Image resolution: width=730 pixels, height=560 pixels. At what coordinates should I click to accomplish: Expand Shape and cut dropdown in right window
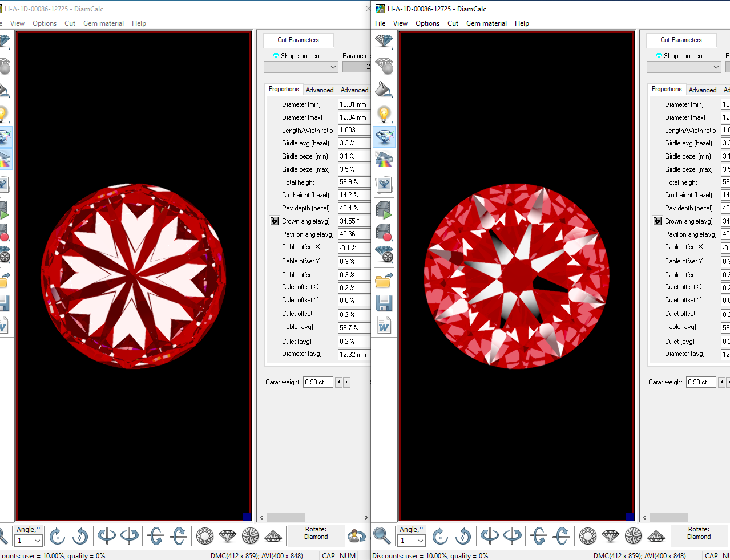pyautogui.click(x=716, y=67)
